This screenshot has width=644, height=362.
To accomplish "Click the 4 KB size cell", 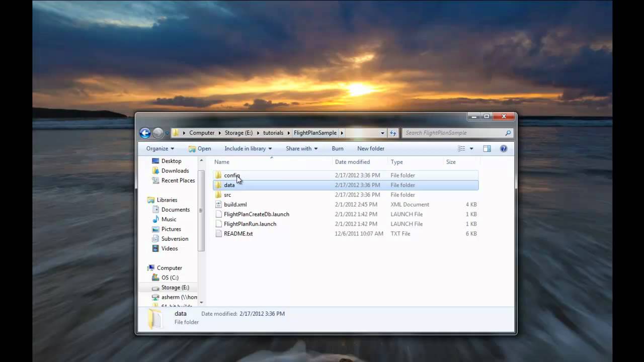I will tap(471, 205).
